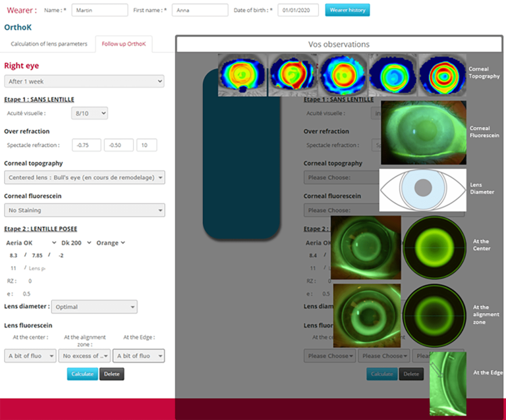Open the Orange lens color dropdown
The image size is (506, 420).
pyautogui.click(x=110, y=243)
